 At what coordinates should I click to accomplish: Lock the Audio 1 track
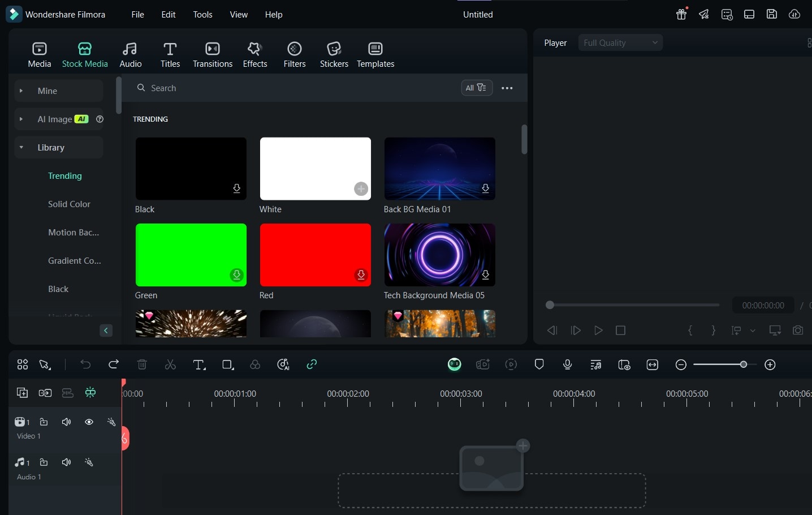click(44, 462)
